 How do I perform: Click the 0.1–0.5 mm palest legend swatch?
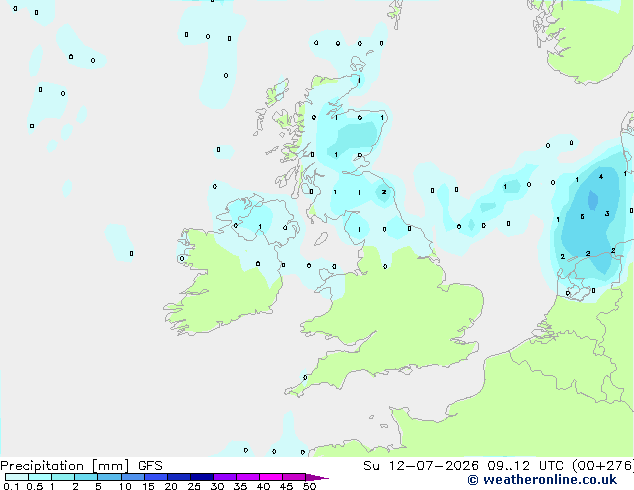[x=17, y=477]
